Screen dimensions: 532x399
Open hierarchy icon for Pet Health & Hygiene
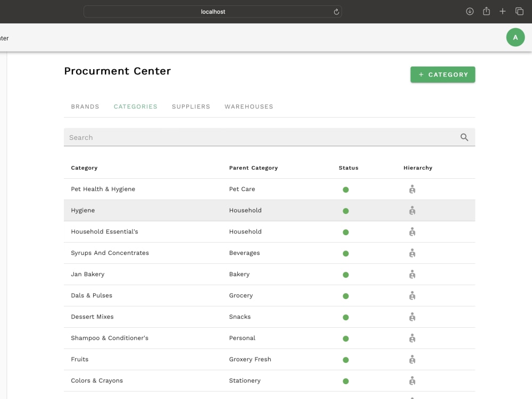[412, 189]
